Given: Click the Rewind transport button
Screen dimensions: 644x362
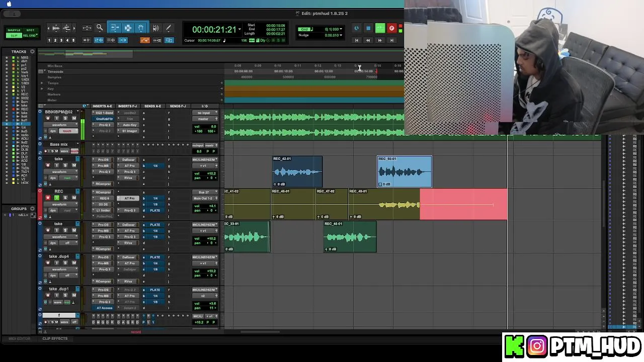Looking at the screenshot, I should pyautogui.click(x=368, y=40).
